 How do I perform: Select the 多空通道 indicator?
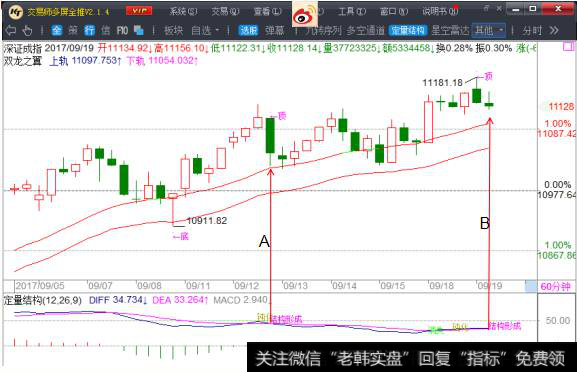point(365,31)
